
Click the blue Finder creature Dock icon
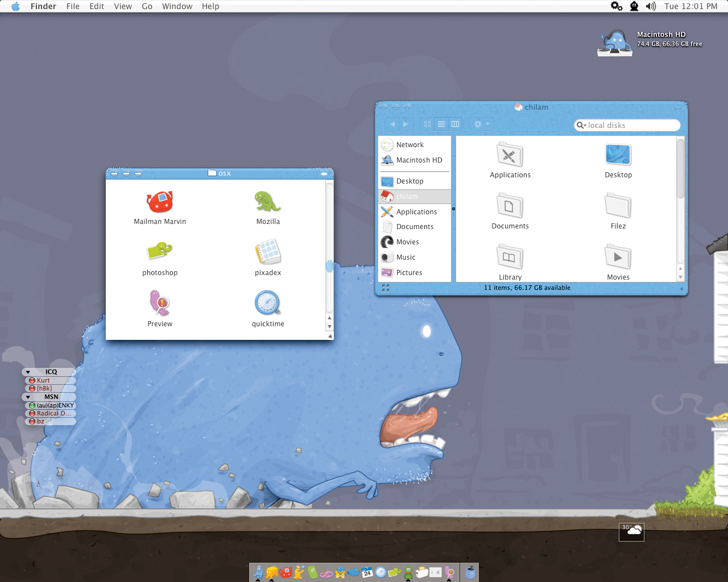point(258,572)
